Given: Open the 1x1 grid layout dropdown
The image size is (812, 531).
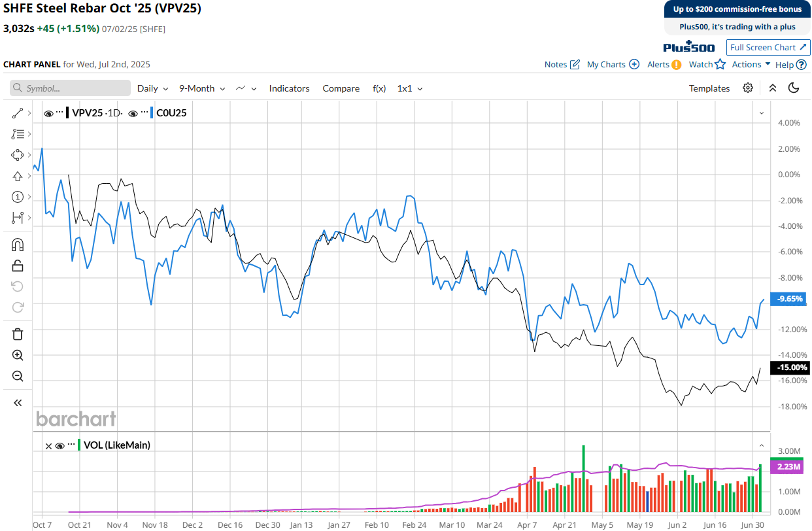Looking at the screenshot, I should [410, 88].
